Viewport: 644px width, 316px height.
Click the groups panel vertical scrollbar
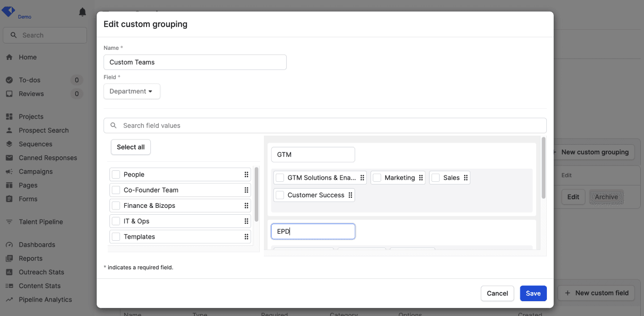click(543, 168)
